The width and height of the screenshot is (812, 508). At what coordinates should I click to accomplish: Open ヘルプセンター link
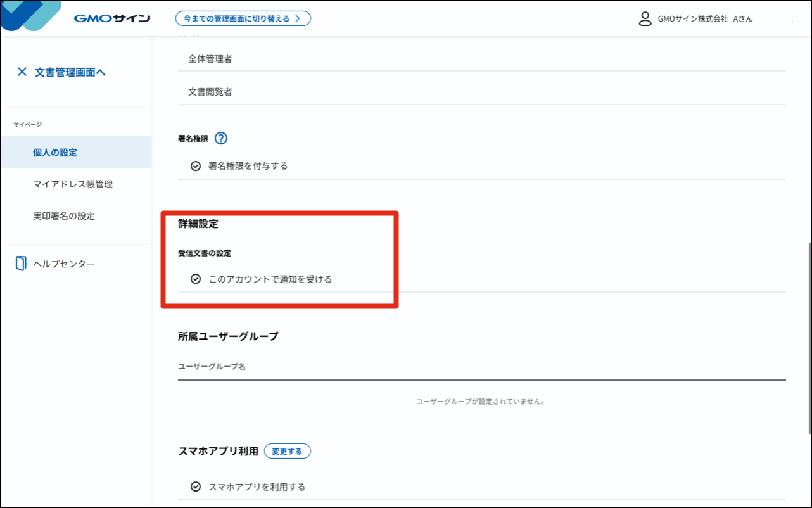tap(64, 264)
